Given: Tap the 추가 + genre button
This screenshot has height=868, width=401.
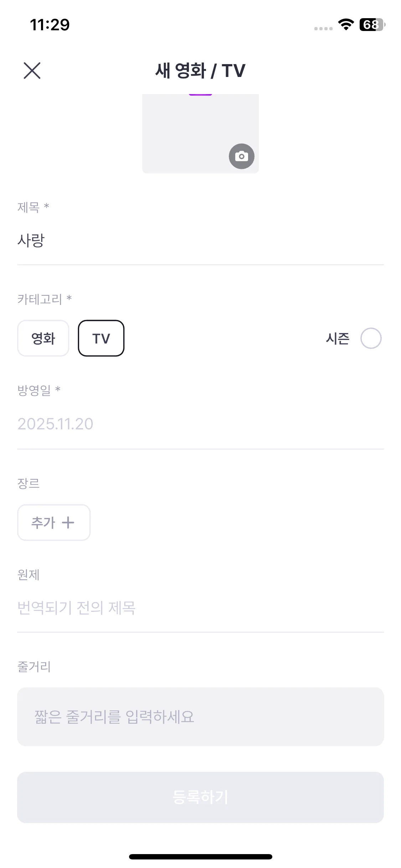Looking at the screenshot, I should pyautogui.click(x=54, y=522).
